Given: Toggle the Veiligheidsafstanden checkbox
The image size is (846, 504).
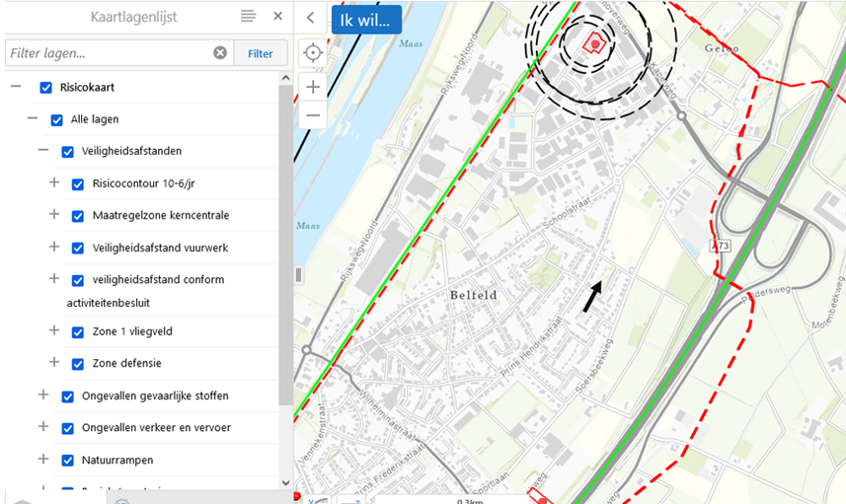Looking at the screenshot, I should 67,152.
